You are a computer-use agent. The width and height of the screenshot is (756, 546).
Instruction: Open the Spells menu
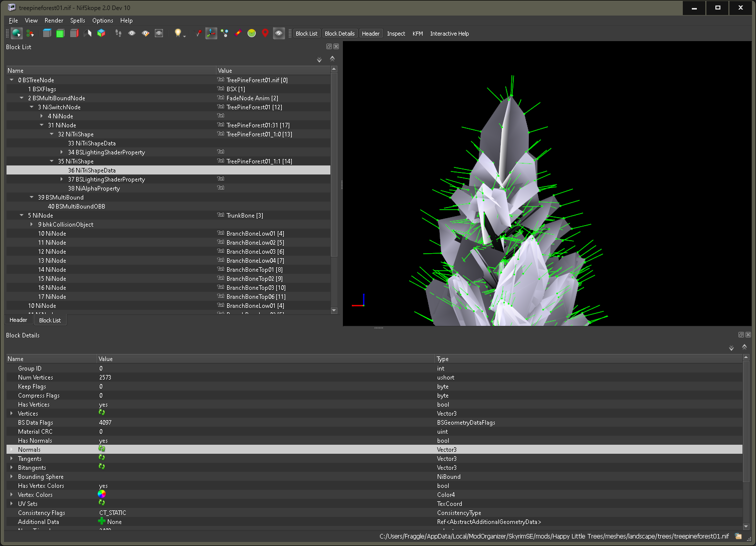tap(77, 21)
